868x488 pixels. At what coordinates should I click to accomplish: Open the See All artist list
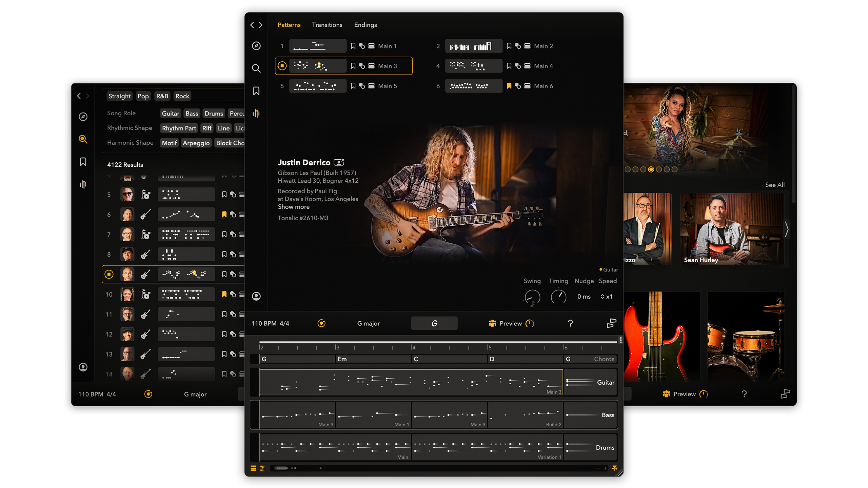click(x=775, y=185)
